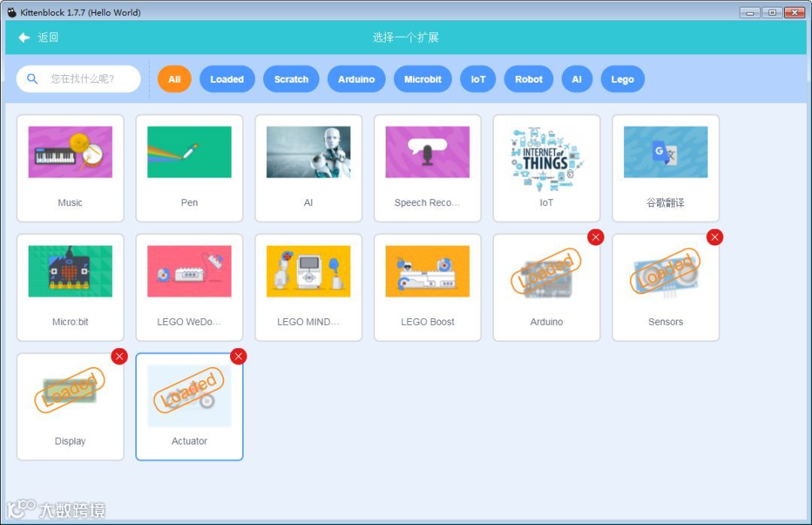Click the loaded Display extension card
Viewport: 812px width, 525px height.
pos(71,407)
